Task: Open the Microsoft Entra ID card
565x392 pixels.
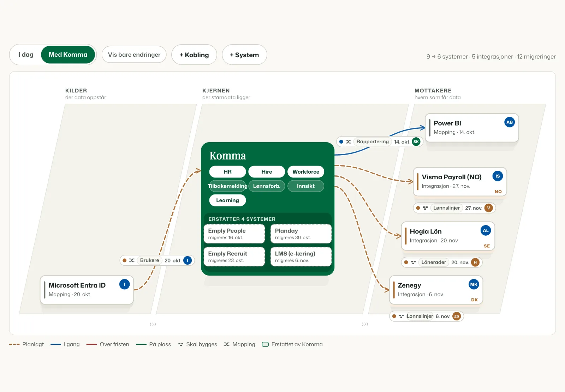Action: tap(87, 290)
